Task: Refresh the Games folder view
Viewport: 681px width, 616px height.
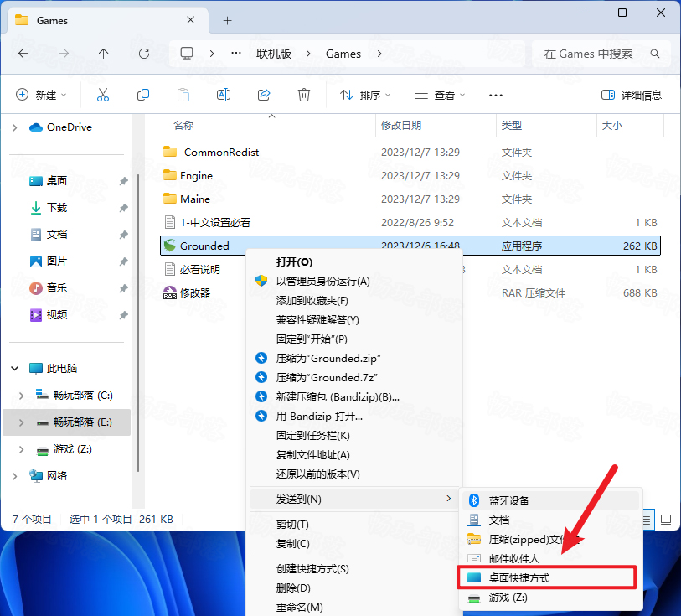Action: tap(144, 54)
